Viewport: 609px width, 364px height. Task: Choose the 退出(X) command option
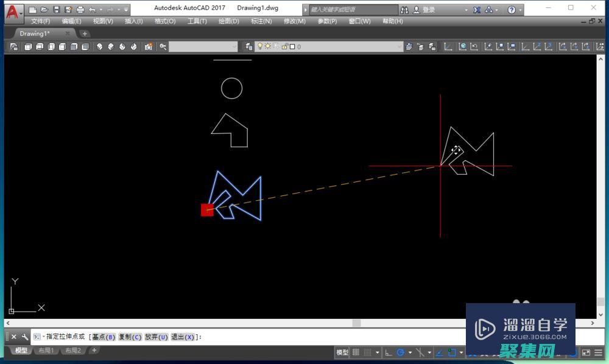click(182, 337)
